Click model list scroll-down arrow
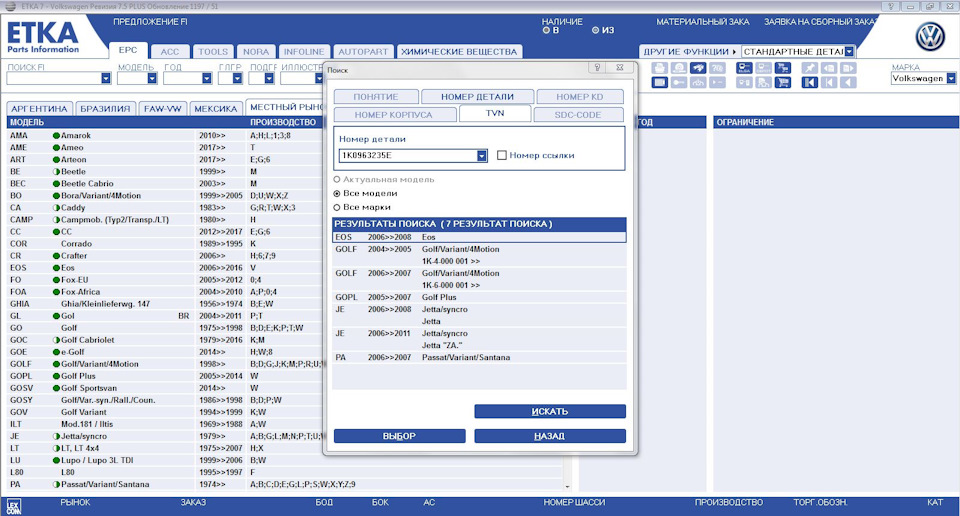The image size is (960, 516). (x=568, y=487)
